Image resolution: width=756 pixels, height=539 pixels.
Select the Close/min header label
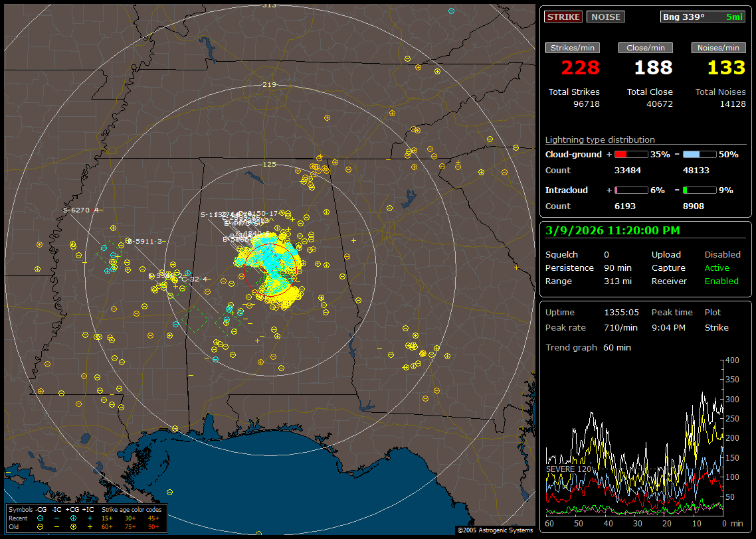(x=646, y=48)
